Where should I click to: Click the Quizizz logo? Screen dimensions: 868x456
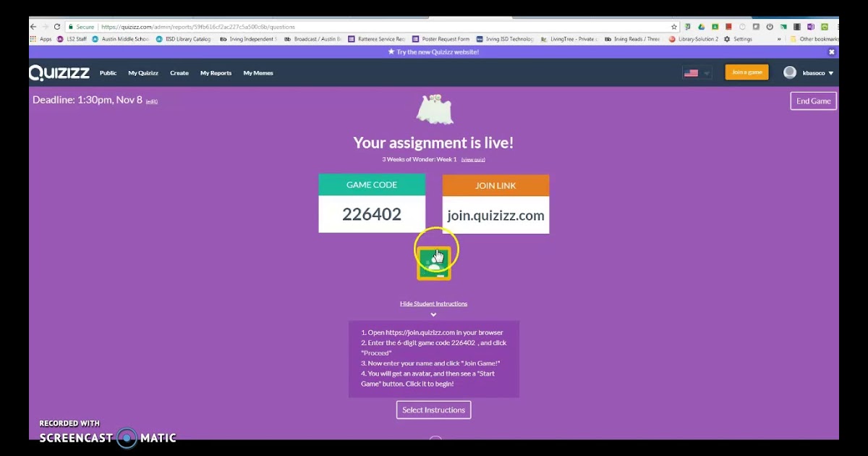[x=59, y=72]
